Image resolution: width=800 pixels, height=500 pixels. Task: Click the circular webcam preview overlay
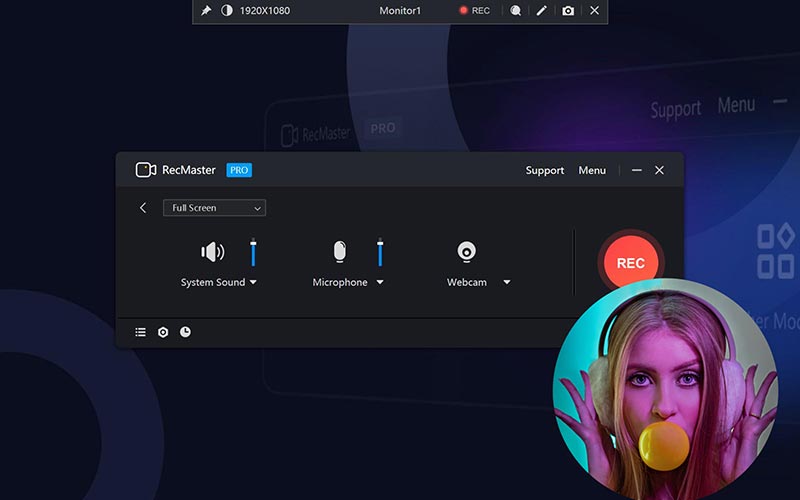point(665,391)
